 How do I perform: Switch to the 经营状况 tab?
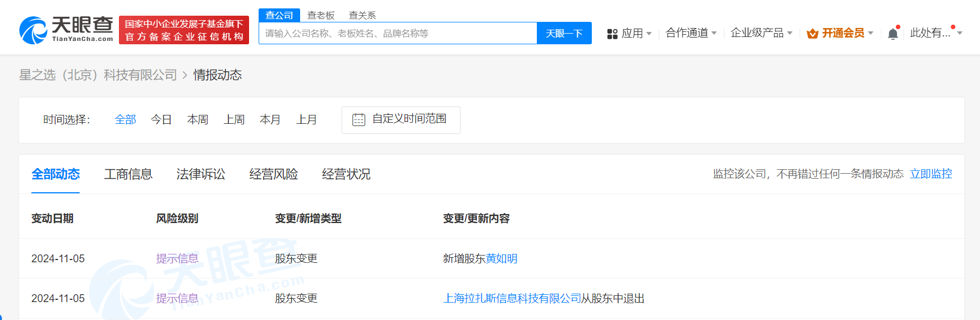click(346, 174)
